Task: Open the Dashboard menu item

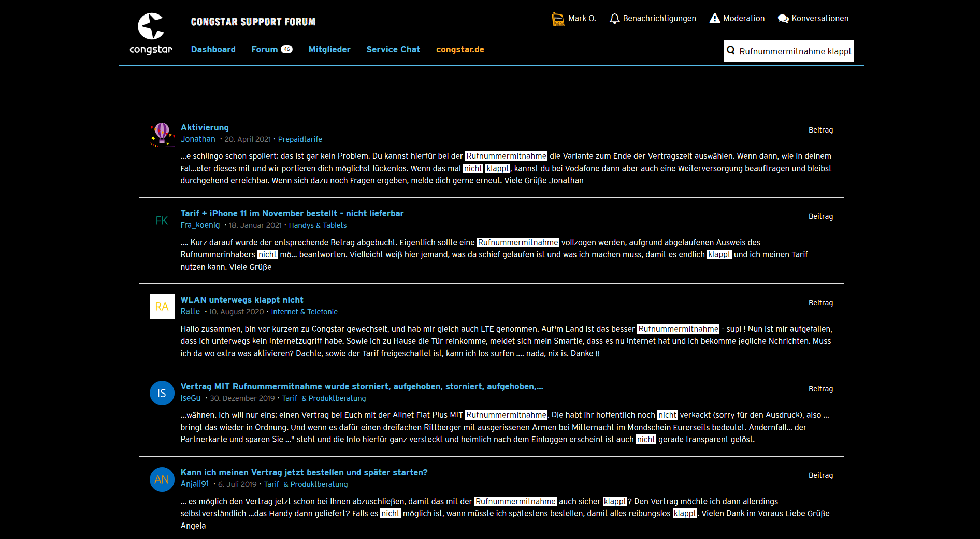Action: (x=213, y=49)
